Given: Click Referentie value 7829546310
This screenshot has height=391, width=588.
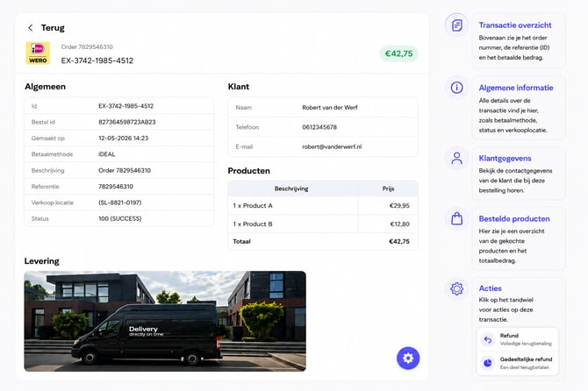Looking at the screenshot, I should (116, 187).
